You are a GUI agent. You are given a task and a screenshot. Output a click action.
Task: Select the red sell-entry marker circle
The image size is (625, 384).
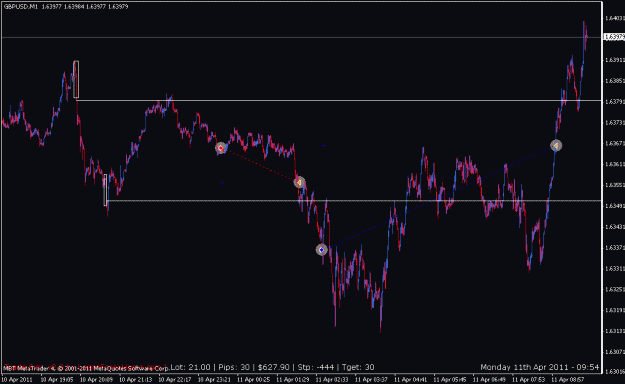[x=221, y=148]
